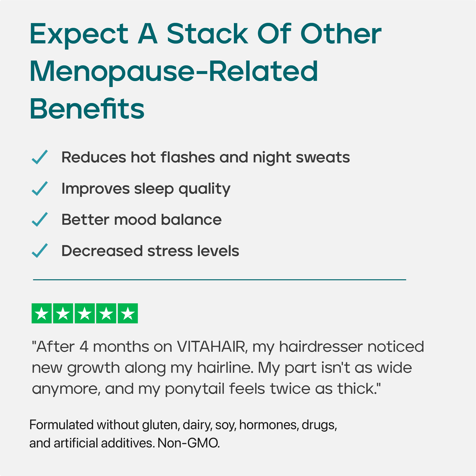Select the first green rating star
This screenshot has width=476, height=476.
coord(42,313)
